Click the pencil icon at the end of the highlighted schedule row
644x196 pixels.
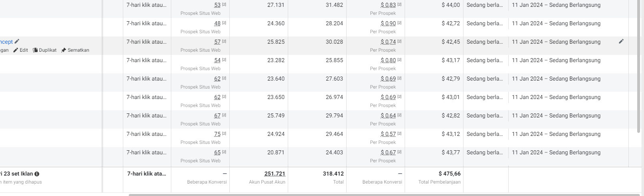621,41
